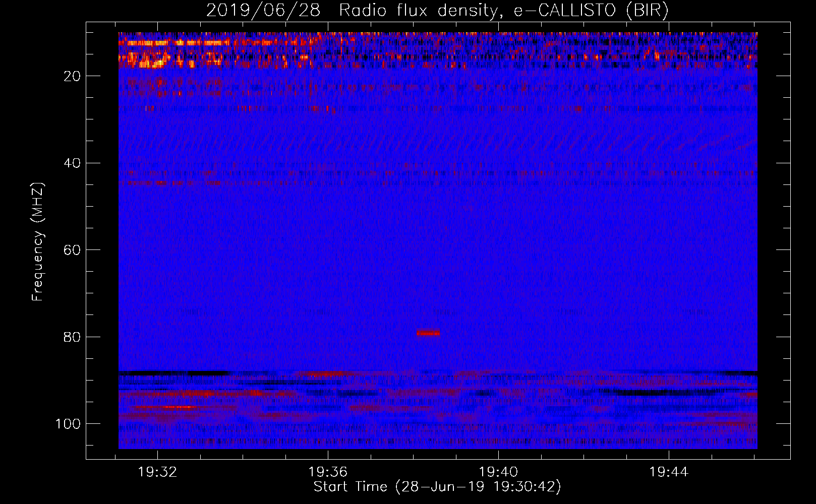Viewport: 816px width, 504px height.
Task: Click the 19:36 time tick label
Action: click(x=328, y=472)
